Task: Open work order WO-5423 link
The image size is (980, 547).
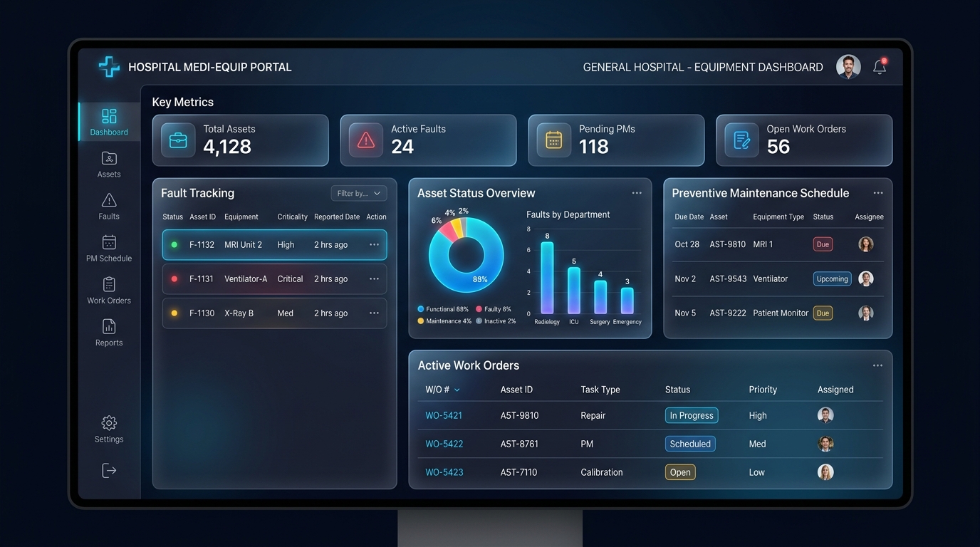Action: pyautogui.click(x=444, y=472)
